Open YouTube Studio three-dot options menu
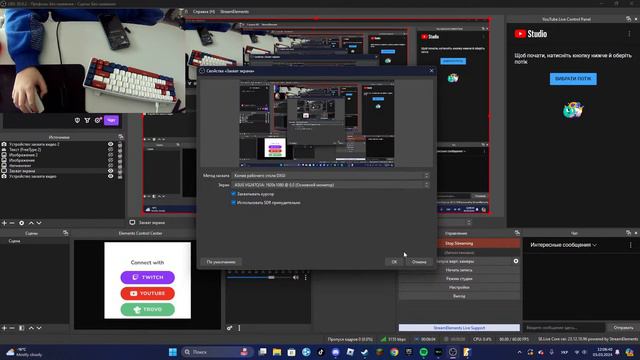This screenshot has height=360, width=640. [x=629, y=34]
